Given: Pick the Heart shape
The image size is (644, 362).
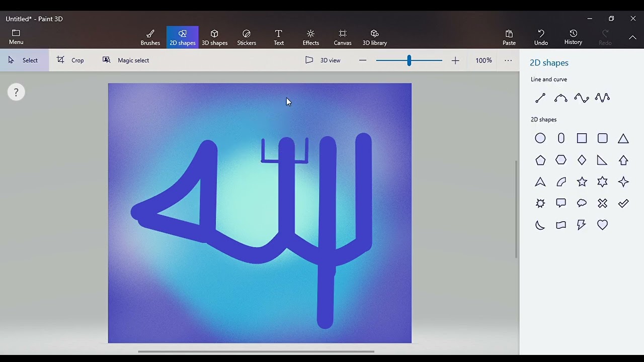Looking at the screenshot, I should coord(602,225).
